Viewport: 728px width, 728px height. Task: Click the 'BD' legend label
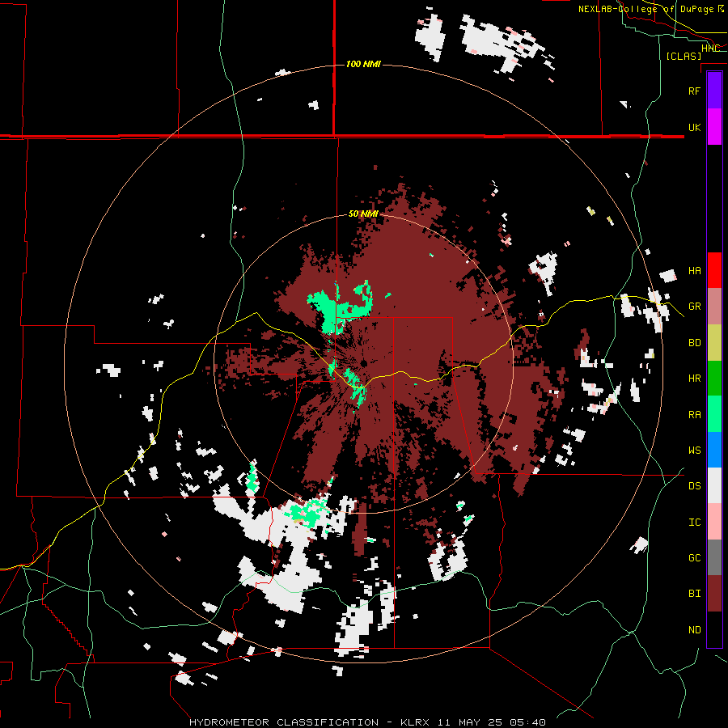point(694,343)
